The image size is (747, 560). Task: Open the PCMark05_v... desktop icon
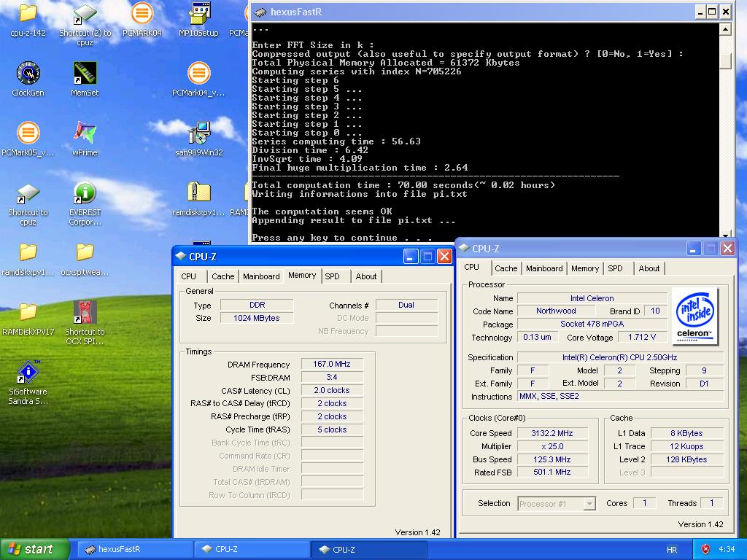(28, 133)
